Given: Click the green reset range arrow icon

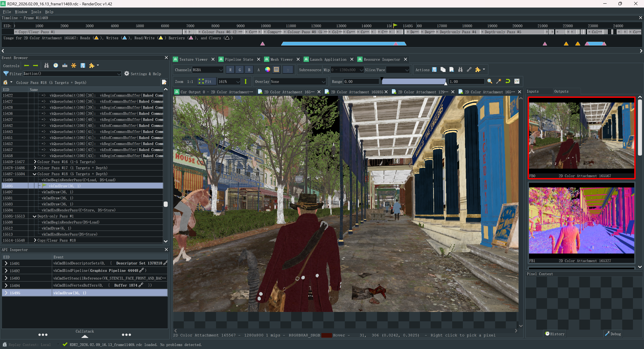Looking at the screenshot, I should click(x=508, y=81).
